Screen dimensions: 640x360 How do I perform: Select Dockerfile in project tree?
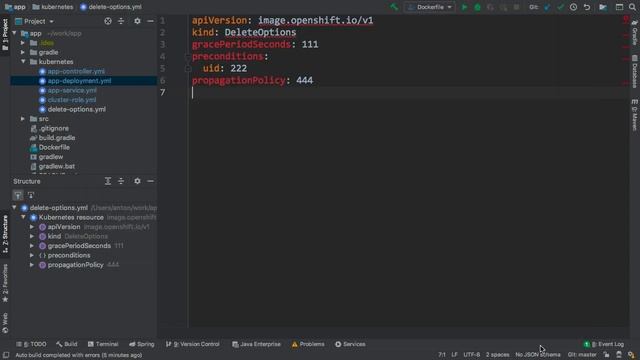click(x=54, y=147)
